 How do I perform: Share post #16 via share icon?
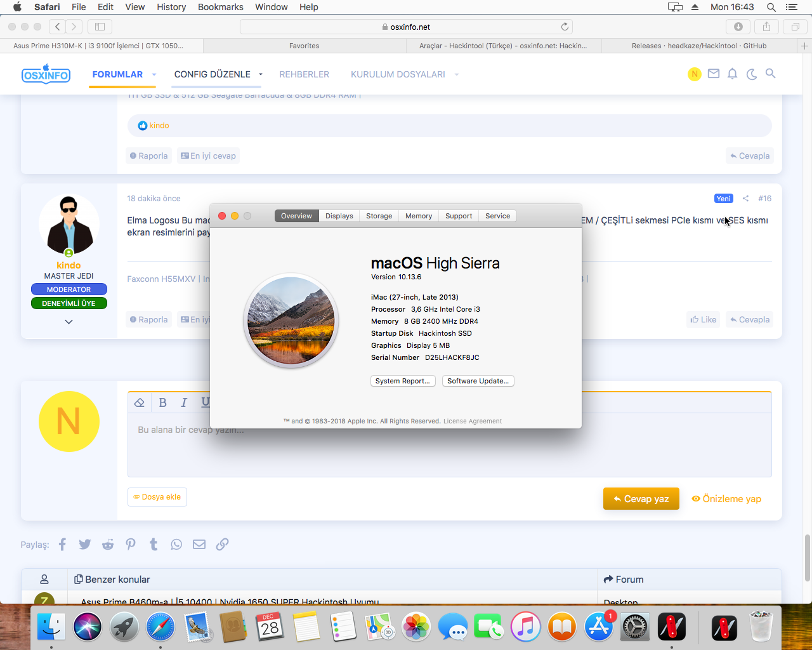coord(745,199)
